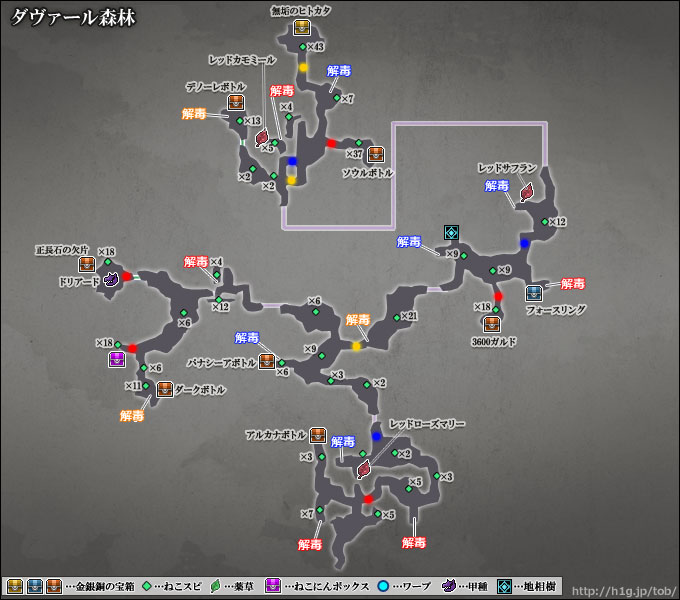Select the silver フォースリング chest
The height and width of the screenshot is (600, 680).
[x=534, y=293]
